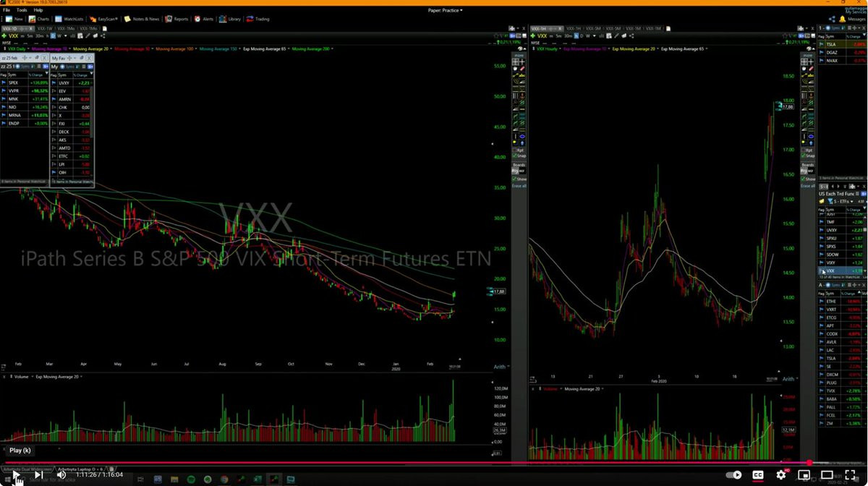This screenshot has height=486, width=868.
Task: Open Notes & News panel
Action: point(142,19)
